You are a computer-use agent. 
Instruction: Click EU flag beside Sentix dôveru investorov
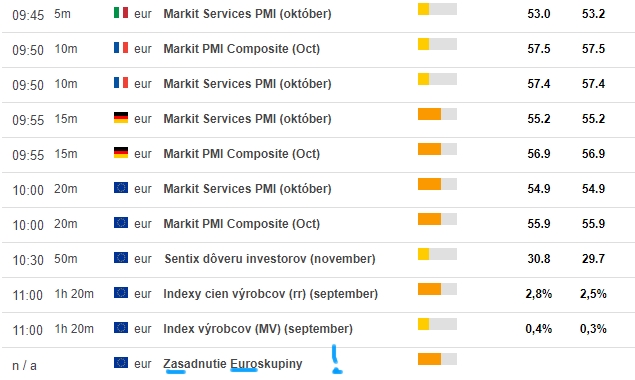pyautogui.click(x=121, y=258)
